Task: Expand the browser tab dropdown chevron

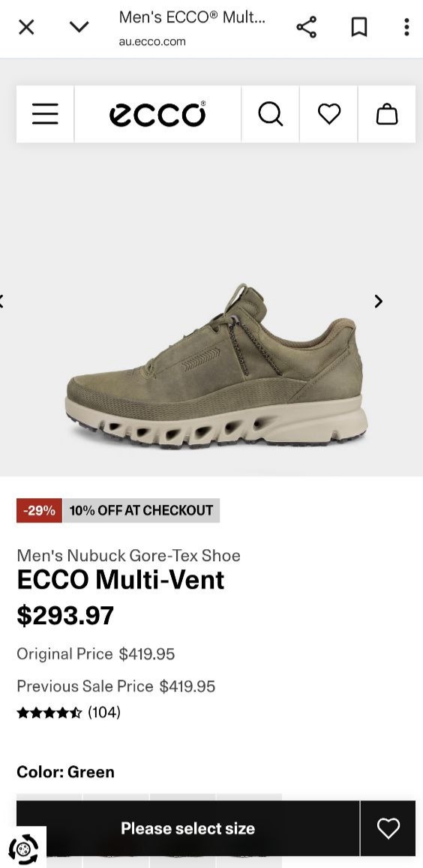Action: pos(79,26)
